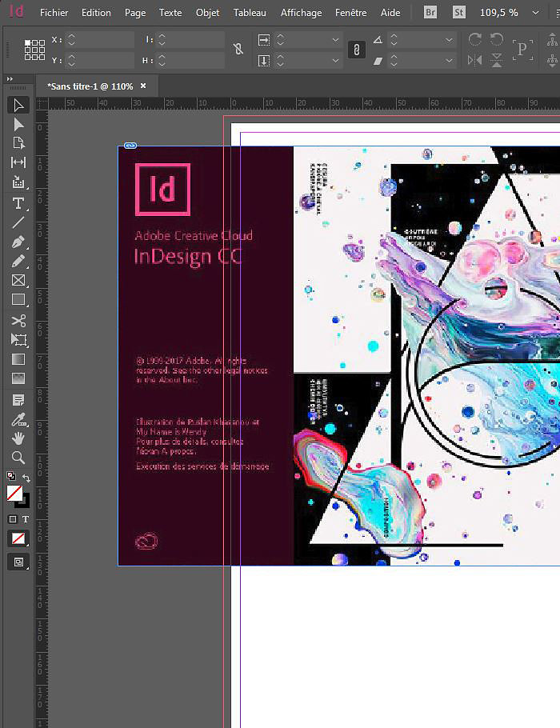
Task: Click the linked image badge on frame
Action: pos(130,146)
